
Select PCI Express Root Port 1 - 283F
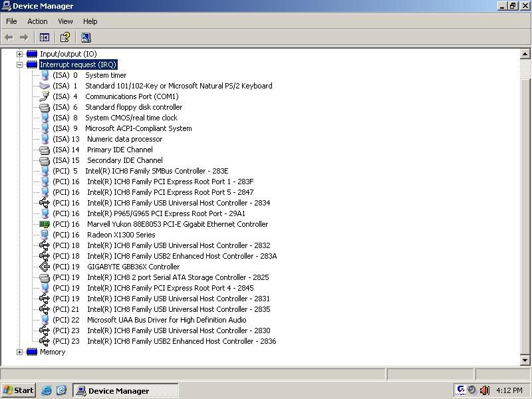point(170,182)
